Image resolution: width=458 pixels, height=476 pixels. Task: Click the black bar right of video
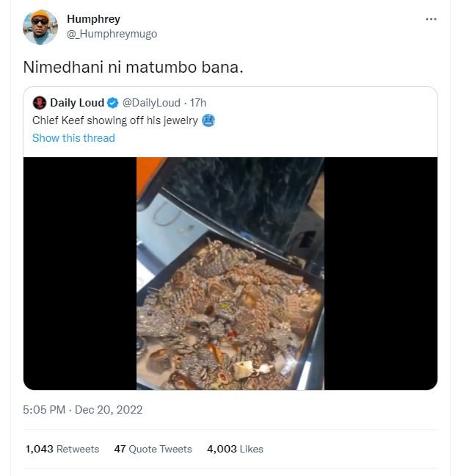click(x=380, y=273)
